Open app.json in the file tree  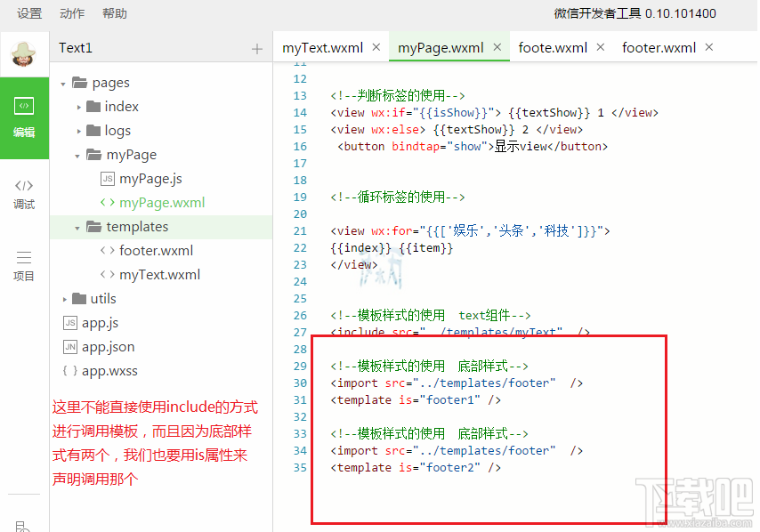108,347
